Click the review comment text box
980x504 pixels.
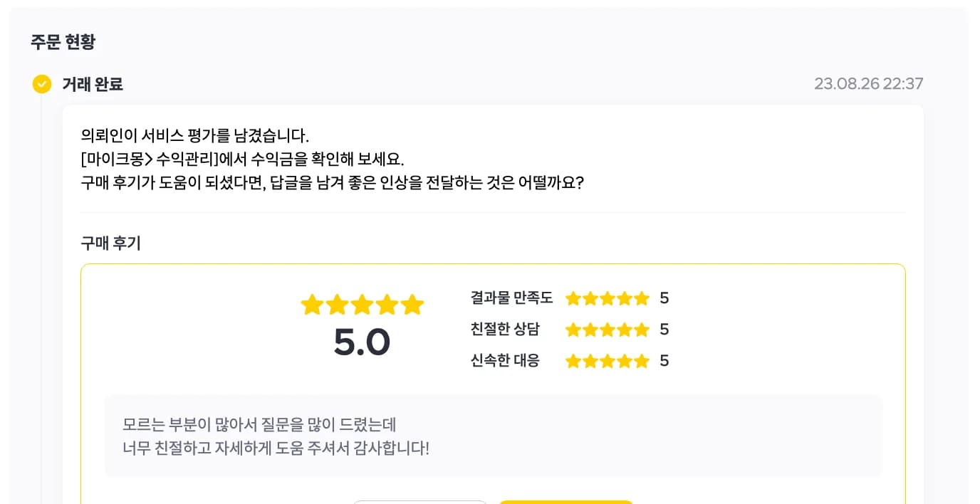click(493, 436)
